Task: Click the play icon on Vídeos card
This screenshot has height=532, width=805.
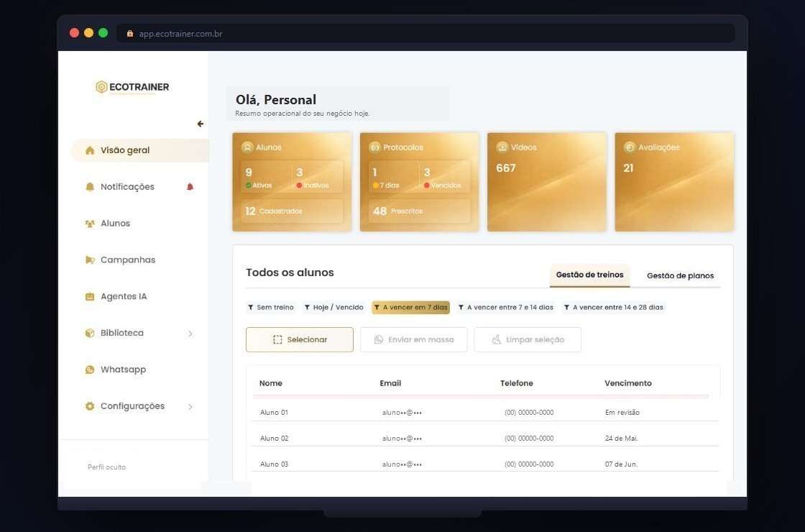Action: tap(502, 147)
